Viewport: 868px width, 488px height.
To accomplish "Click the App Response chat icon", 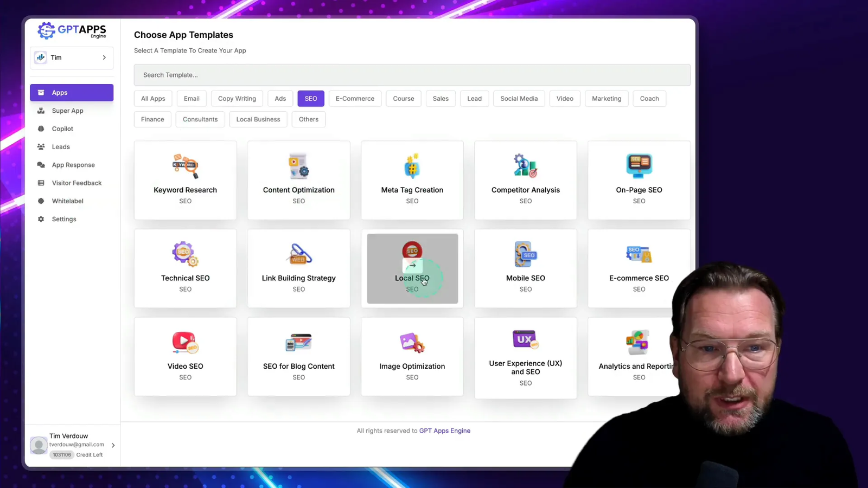I will pyautogui.click(x=41, y=165).
